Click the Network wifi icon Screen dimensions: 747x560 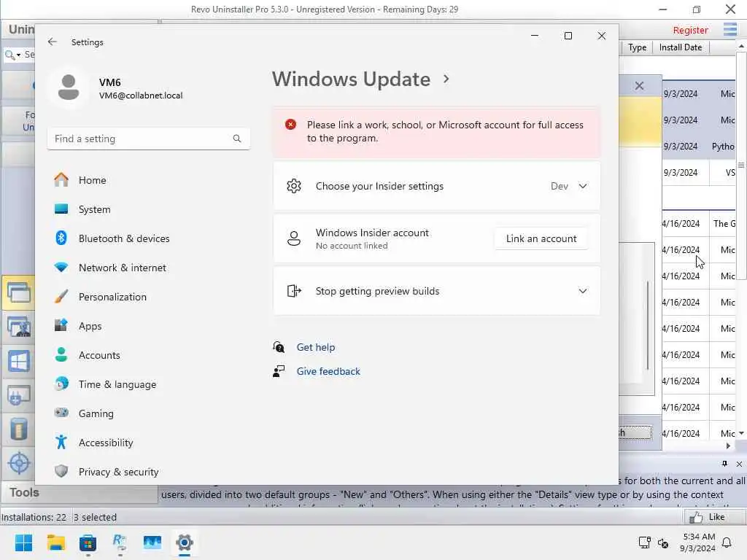[61, 267]
